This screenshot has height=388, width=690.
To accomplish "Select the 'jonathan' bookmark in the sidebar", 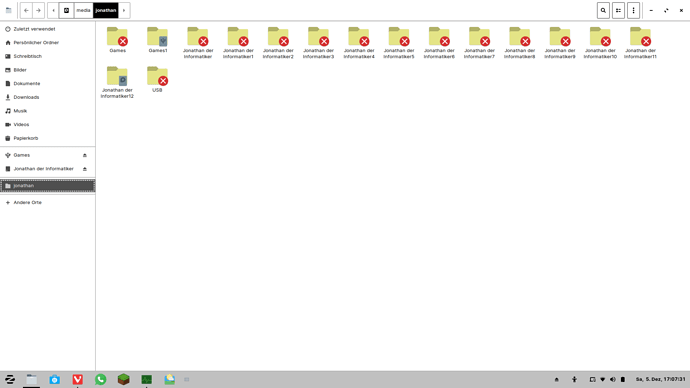I will 48,186.
